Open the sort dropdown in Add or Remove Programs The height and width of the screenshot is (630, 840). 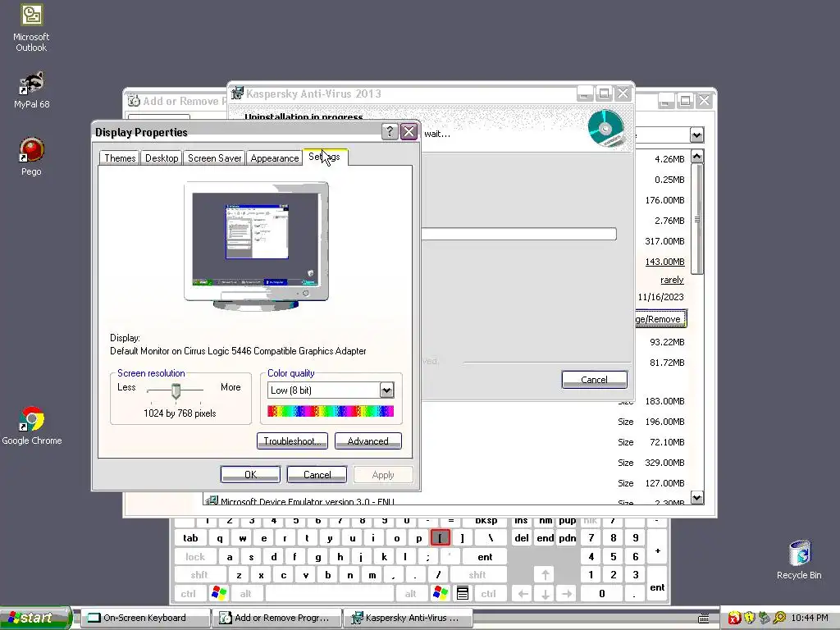pos(696,135)
